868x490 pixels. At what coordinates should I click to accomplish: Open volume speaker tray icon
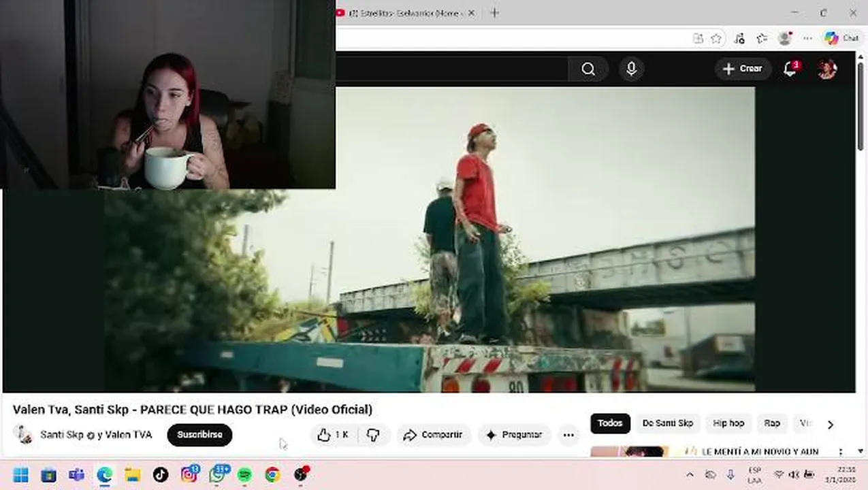[x=794, y=475]
